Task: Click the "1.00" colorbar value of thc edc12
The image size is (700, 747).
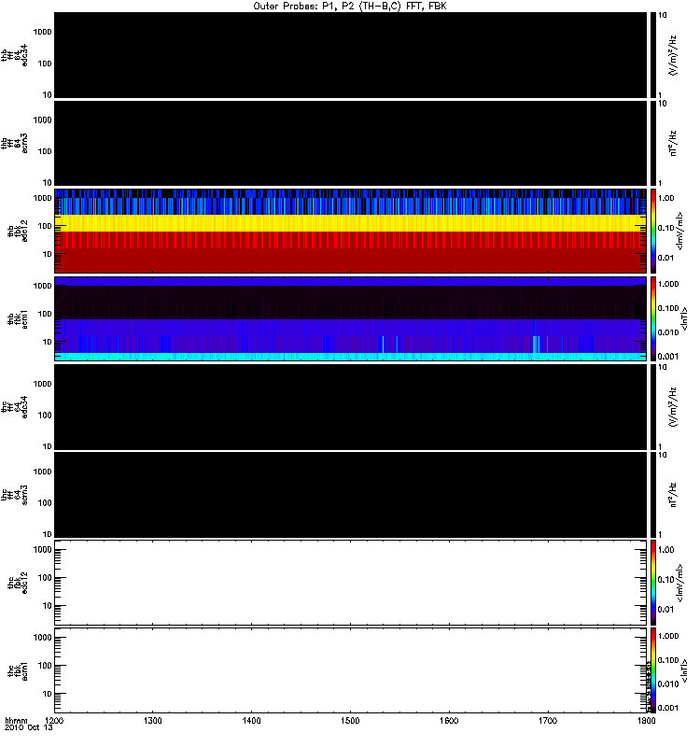Action: pos(665,549)
